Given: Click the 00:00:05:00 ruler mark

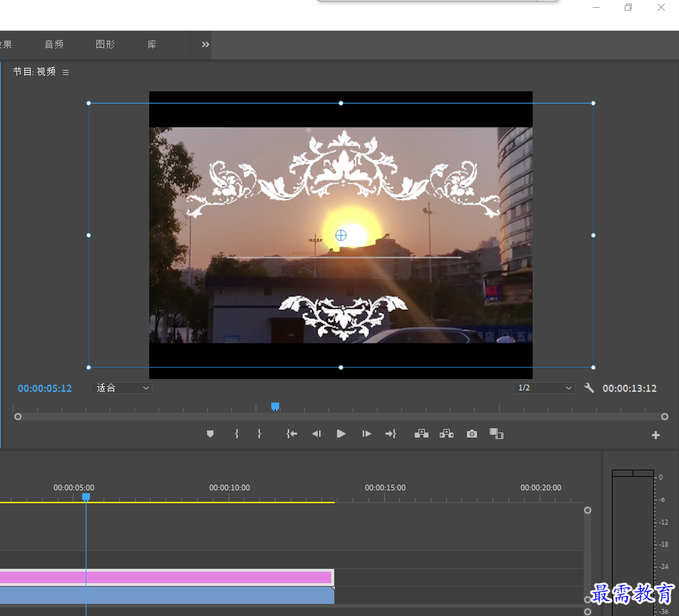Looking at the screenshot, I should click(74, 488).
